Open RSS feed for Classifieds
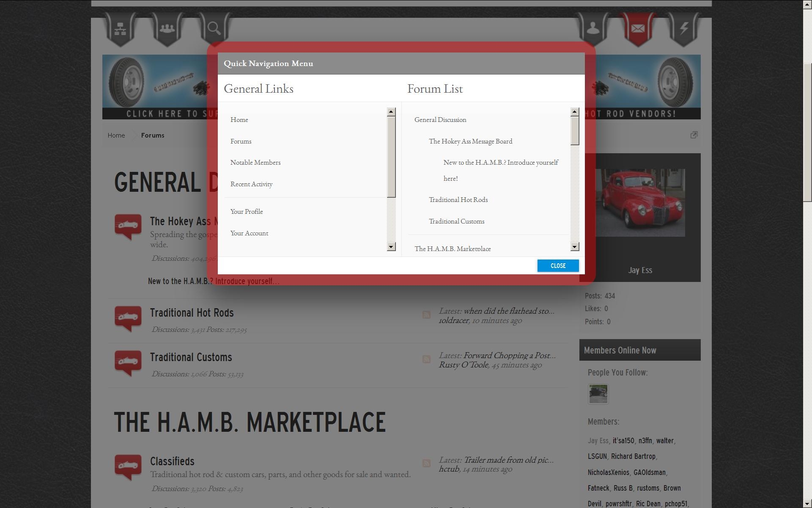This screenshot has height=508, width=812. (x=426, y=463)
